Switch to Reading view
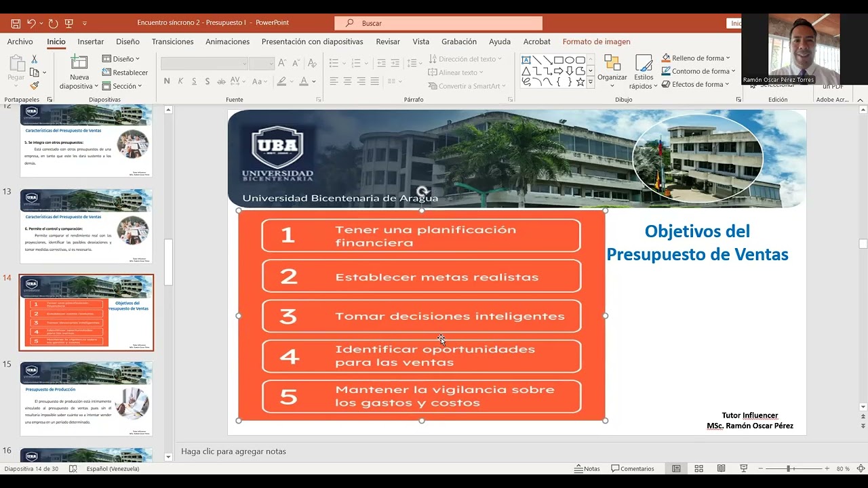Image resolution: width=868 pixels, height=488 pixels. point(721,468)
